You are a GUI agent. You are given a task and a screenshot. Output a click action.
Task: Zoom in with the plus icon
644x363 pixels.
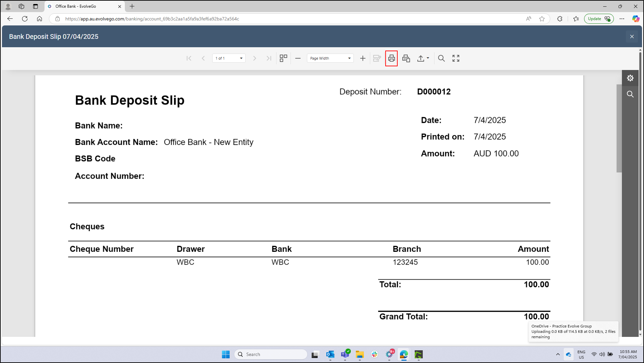(x=363, y=58)
